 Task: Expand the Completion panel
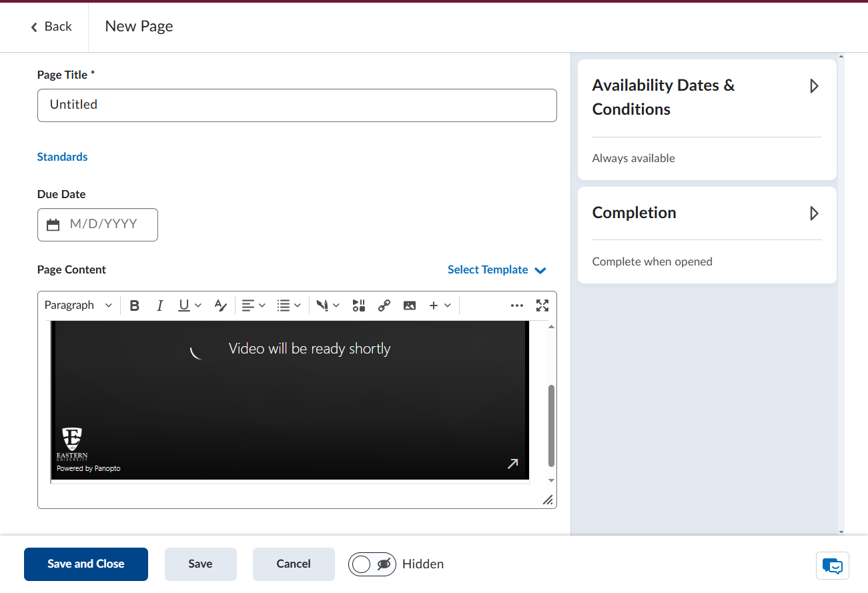pos(814,213)
